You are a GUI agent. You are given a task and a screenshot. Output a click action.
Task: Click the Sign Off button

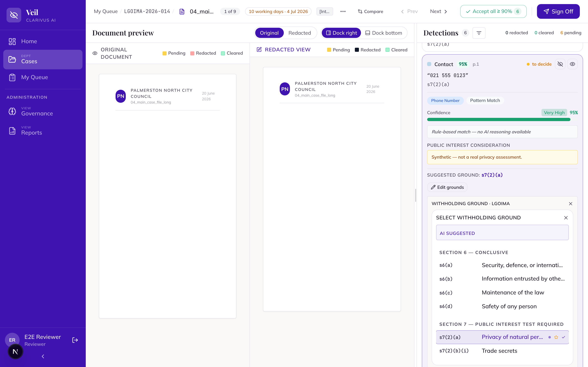558,11
